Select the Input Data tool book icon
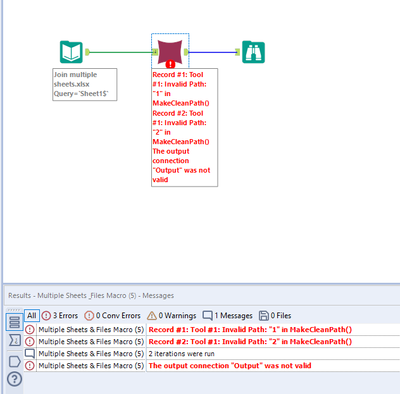The width and height of the screenshot is (400, 394). tap(71, 52)
